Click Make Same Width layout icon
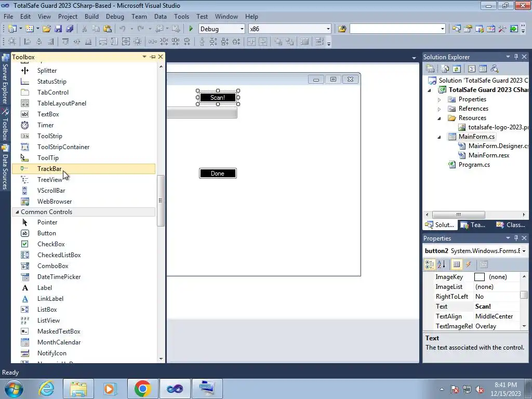The height and width of the screenshot is (399, 532). pos(103,42)
